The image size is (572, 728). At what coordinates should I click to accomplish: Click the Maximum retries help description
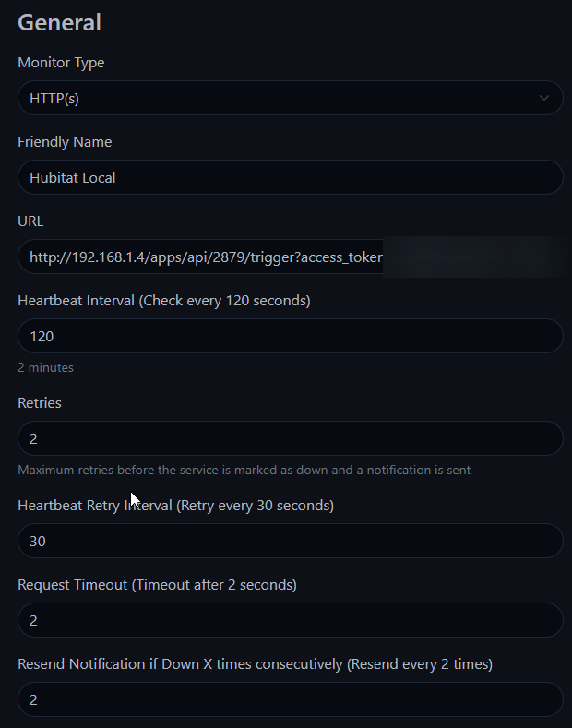coord(244,470)
